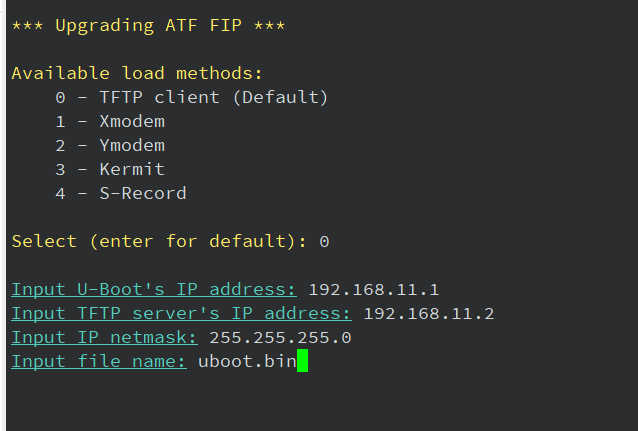Click the "Input TFTP server's IP address:" prompt

pos(181,313)
